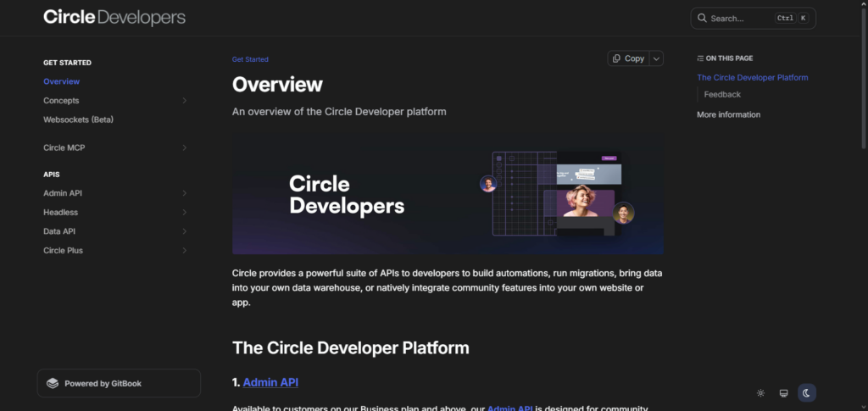Expand the Data API chevron
This screenshot has width=868, height=411.
[184, 231]
